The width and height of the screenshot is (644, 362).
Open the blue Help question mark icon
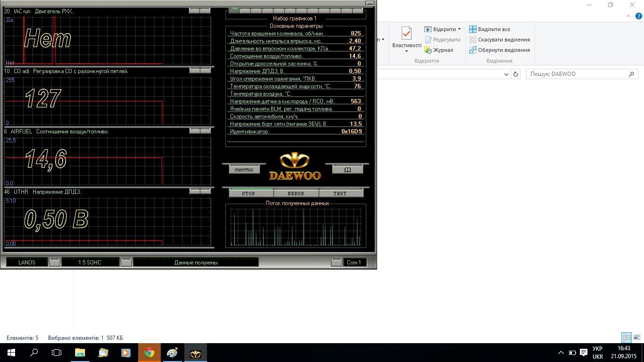639,16
